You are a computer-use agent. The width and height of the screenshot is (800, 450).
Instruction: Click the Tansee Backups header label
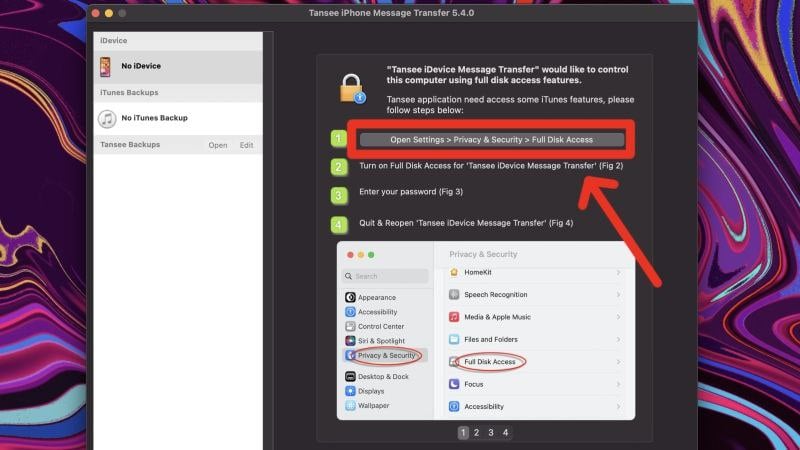130,145
